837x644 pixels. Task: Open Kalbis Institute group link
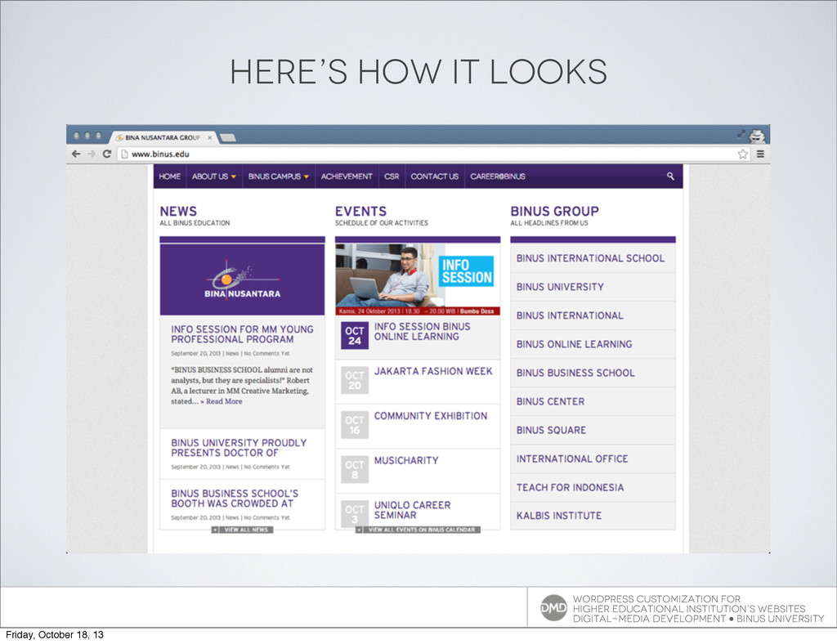coord(593,516)
